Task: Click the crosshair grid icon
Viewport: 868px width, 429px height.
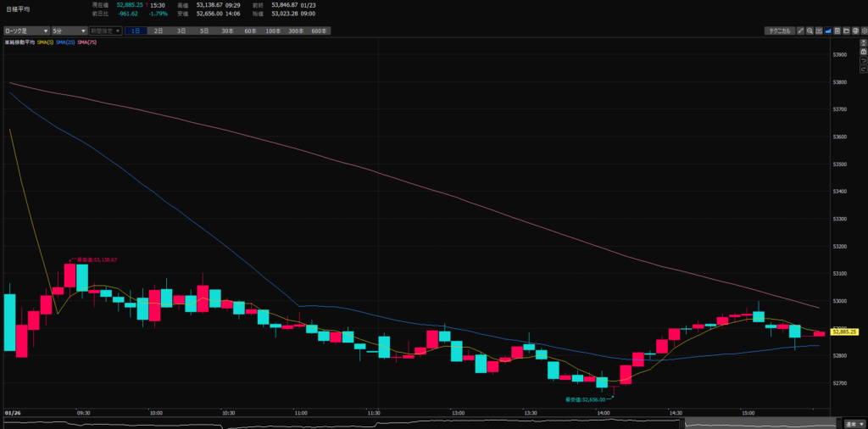Action: 819,31
